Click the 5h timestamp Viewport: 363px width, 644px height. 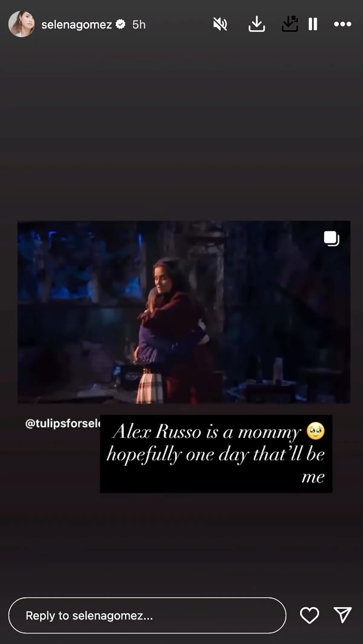click(x=139, y=24)
